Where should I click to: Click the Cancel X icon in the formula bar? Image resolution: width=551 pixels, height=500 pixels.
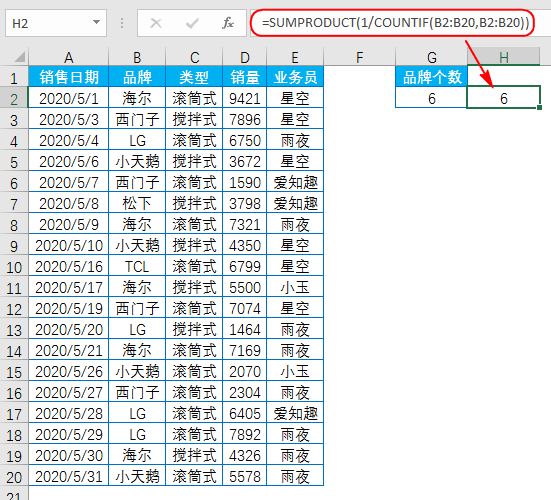[156, 23]
